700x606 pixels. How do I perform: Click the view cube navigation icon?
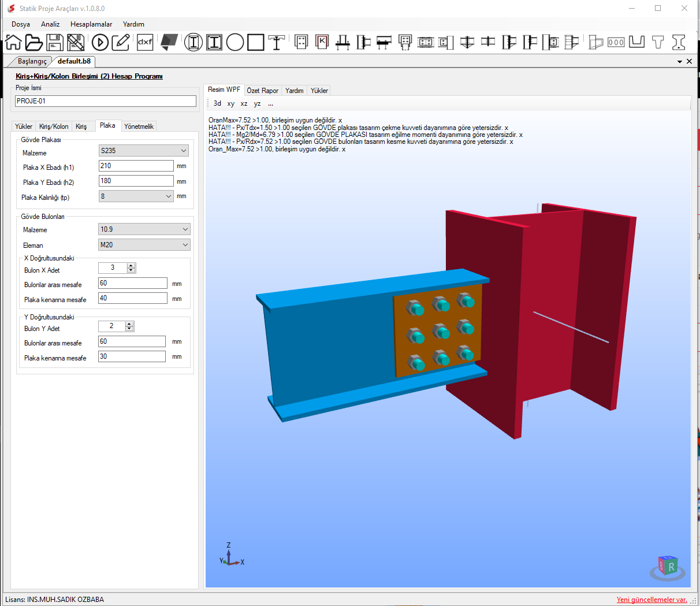[x=668, y=568]
